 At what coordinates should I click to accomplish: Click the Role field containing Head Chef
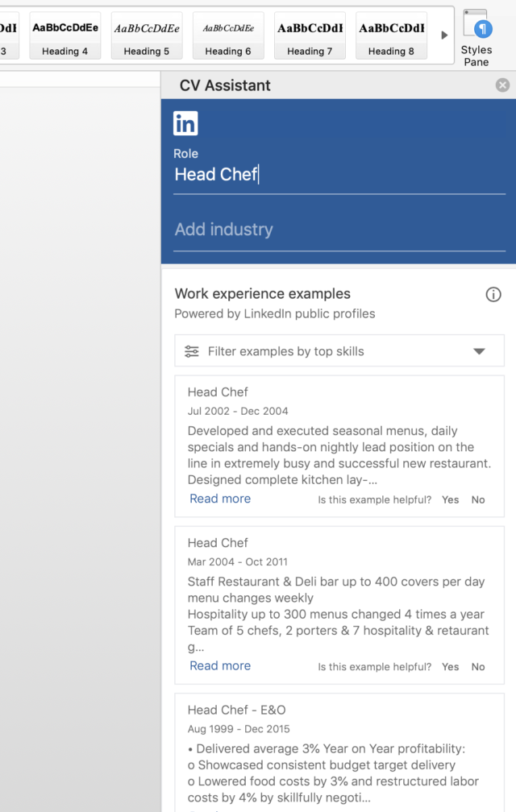coord(339,175)
